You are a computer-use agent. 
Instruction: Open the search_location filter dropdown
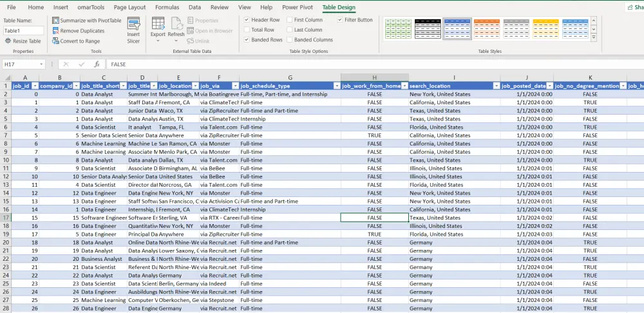click(496, 86)
